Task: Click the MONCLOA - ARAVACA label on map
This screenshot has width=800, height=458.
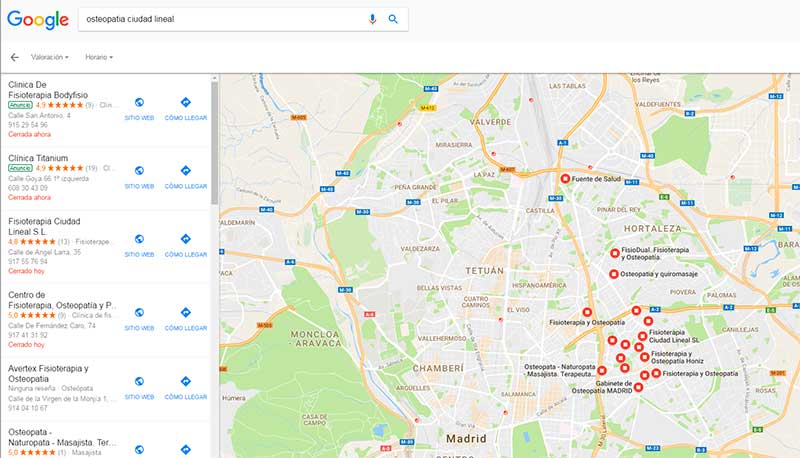Action: [316, 339]
